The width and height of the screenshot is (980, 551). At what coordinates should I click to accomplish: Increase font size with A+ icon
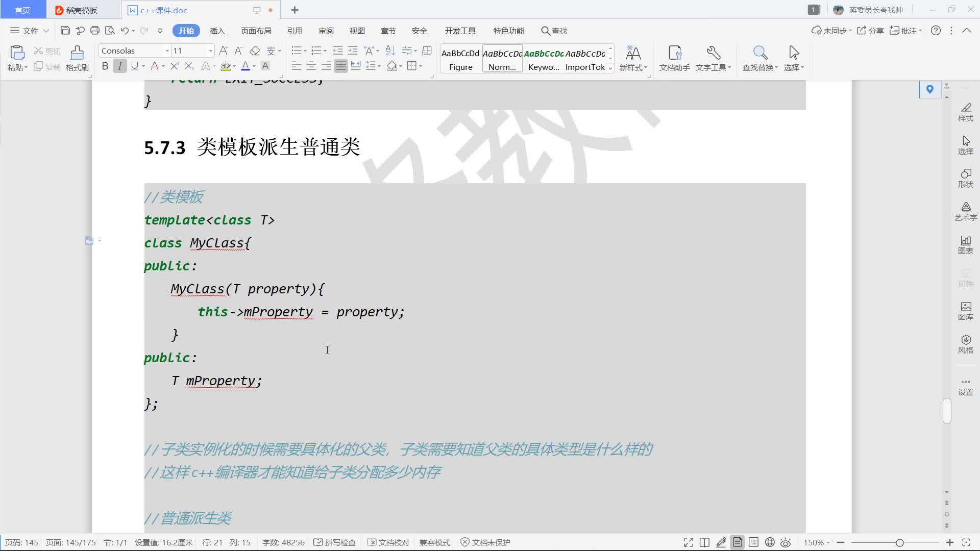pos(224,51)
